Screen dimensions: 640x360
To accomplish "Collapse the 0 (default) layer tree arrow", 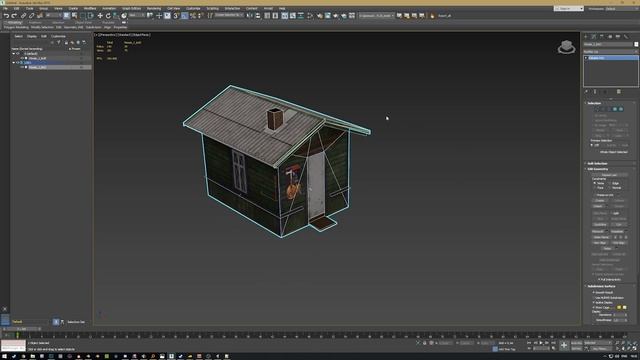I will (x=13, y=53).
